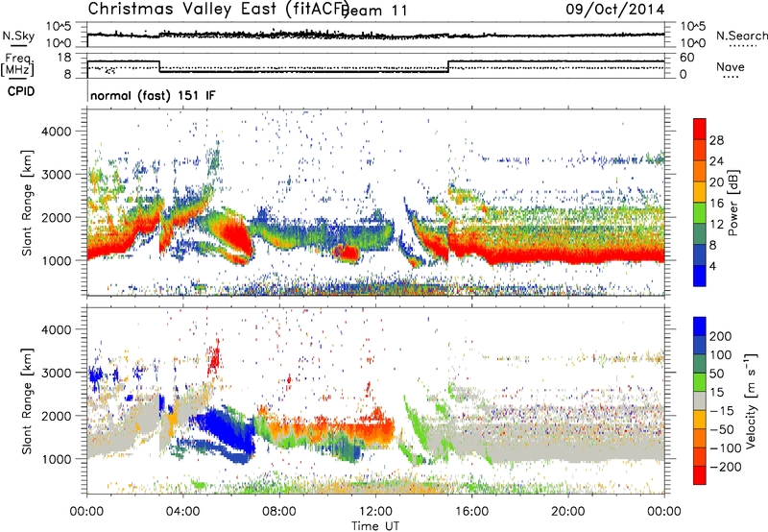
Task: Click the 'N.Sky' legend label
Action: click(18, 36)
